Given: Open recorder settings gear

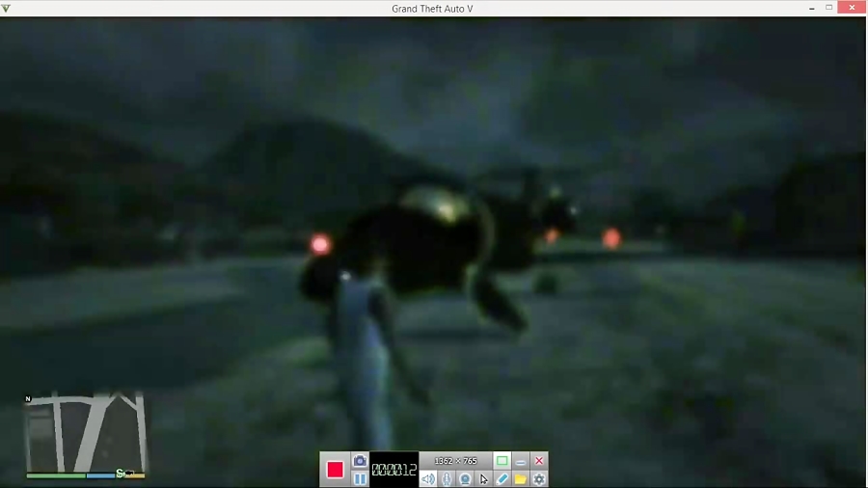Looking at the screenshot, I should tap(539, 479).
